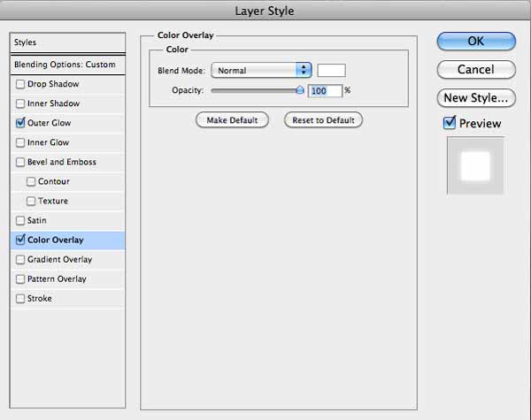The image size is (531, 420).
Task: Open the overlay color swatch picker
Action: pos(332,71)
